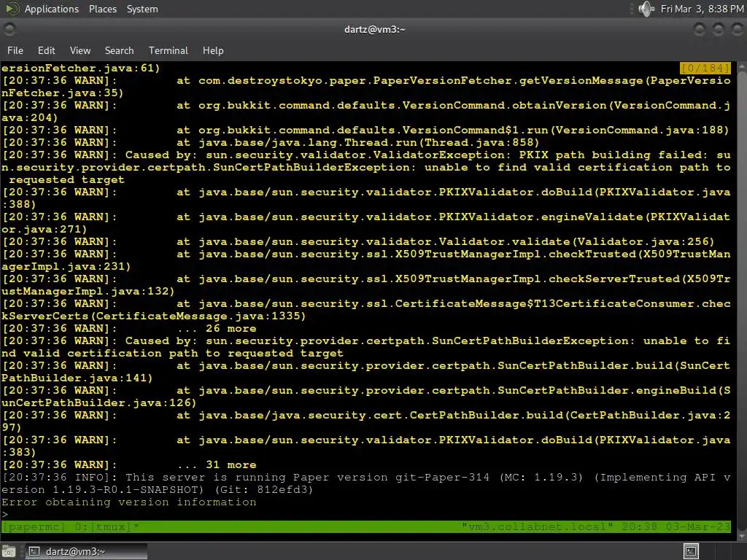Click the show desktop icon in bottom panel
Screen dimensions: 747x560
[x=9, y=551]
